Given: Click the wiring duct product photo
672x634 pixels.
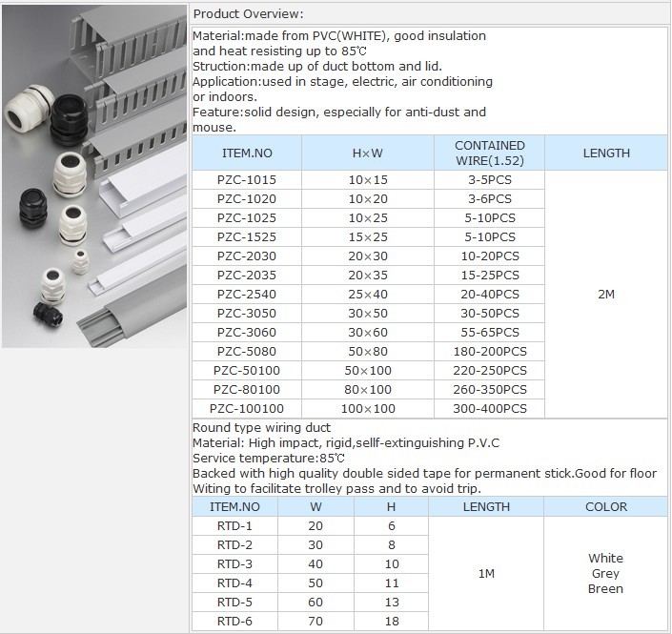Looking at the screenshot, I should pyautogui.click(x=94, y=176).
